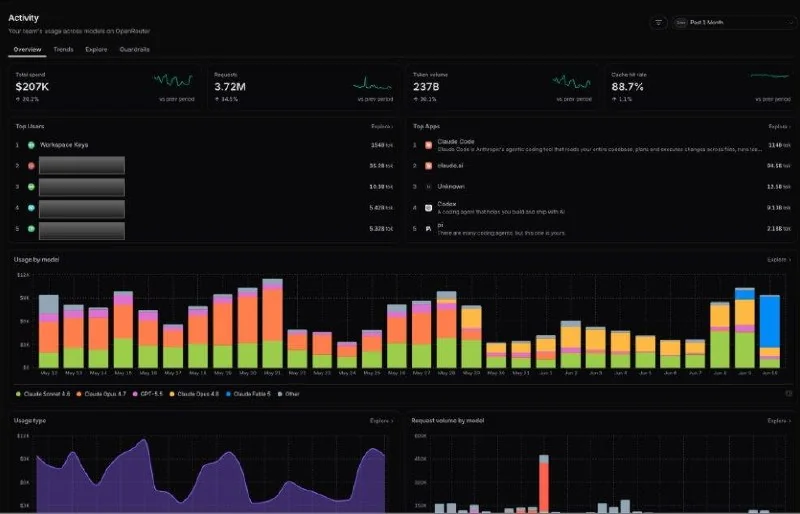Screen dimensions: 800x514
Task: Switch to the Guardrails tab
Action: click(x=134, y=50)
